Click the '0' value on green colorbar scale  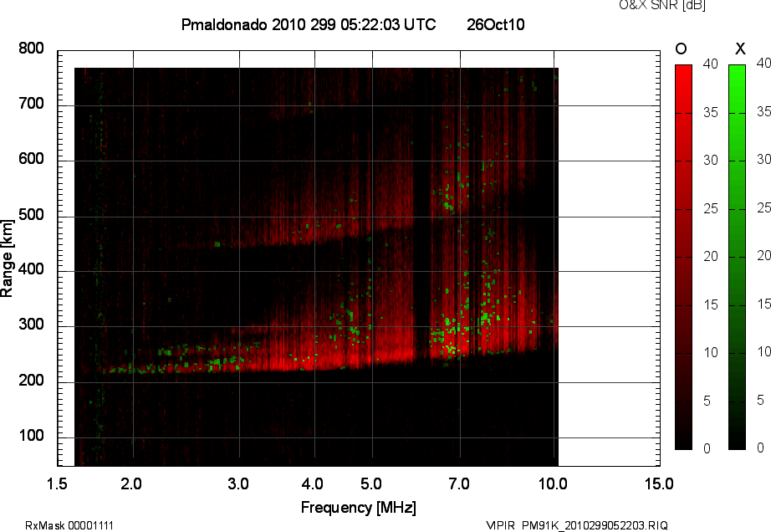761,448
